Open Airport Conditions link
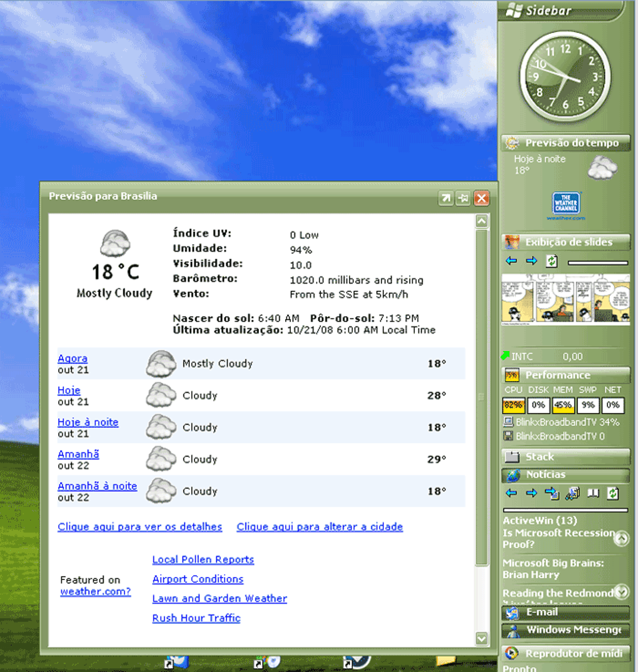Image resolution: width=638 pixels, height=672 pixels. tap(198, 579)
